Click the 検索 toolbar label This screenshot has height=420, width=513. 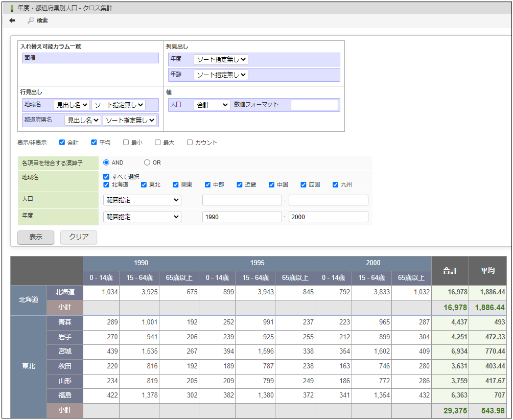pos(42,20)
